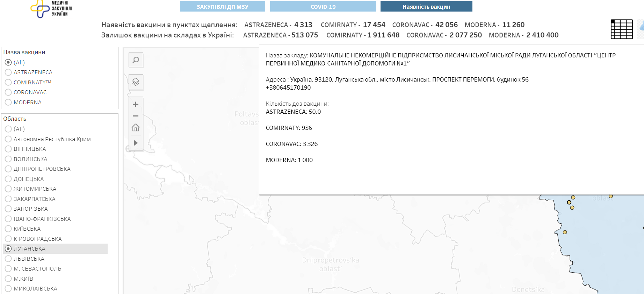Choose MODERNA in vaccine name filter

(x=8, y=103)
